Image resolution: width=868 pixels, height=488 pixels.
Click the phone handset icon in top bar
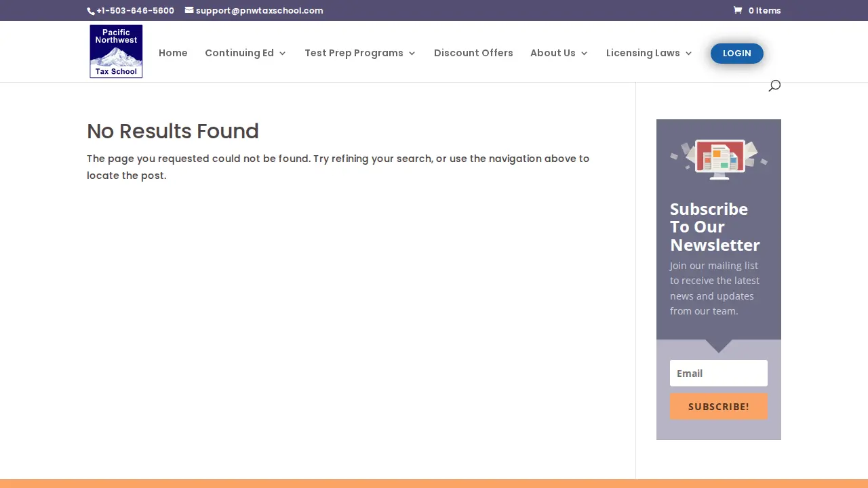click(x=91, y=11)
